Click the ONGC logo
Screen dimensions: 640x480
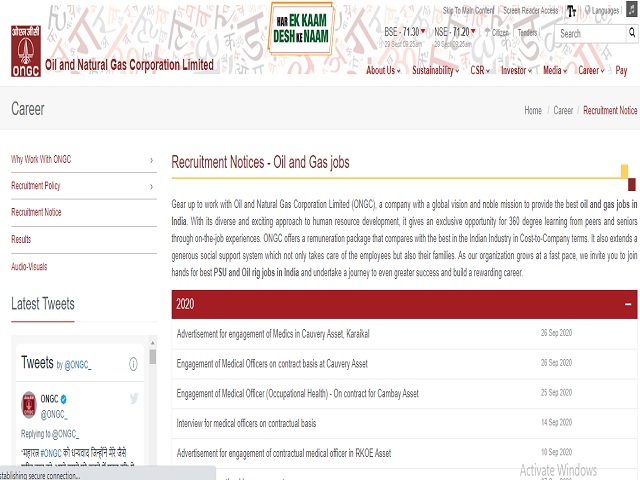(x=26, y=51)
